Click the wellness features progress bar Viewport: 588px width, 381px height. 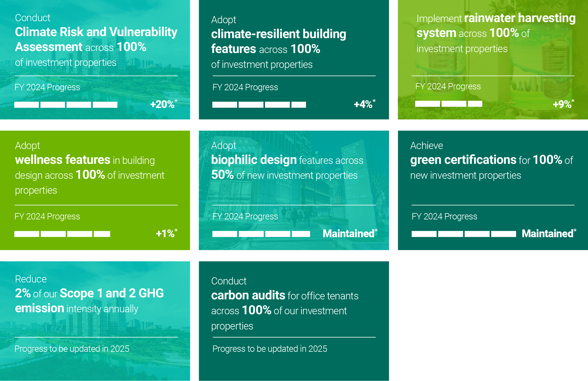[62, 234]
